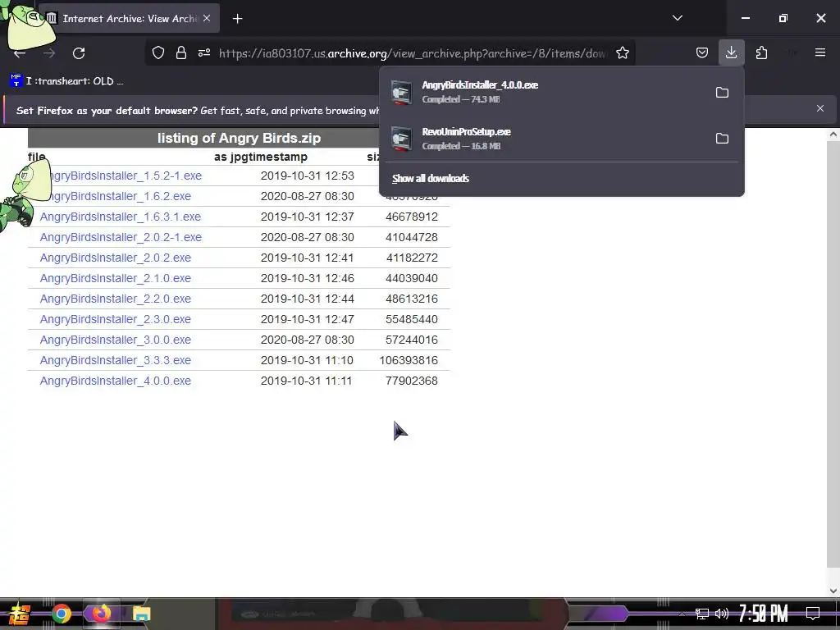The width and height of the screenshot is (840, 630).
Task: Download AngryBirdsInstaller_1.6.2.exe
Action: (x=115, y=196)
